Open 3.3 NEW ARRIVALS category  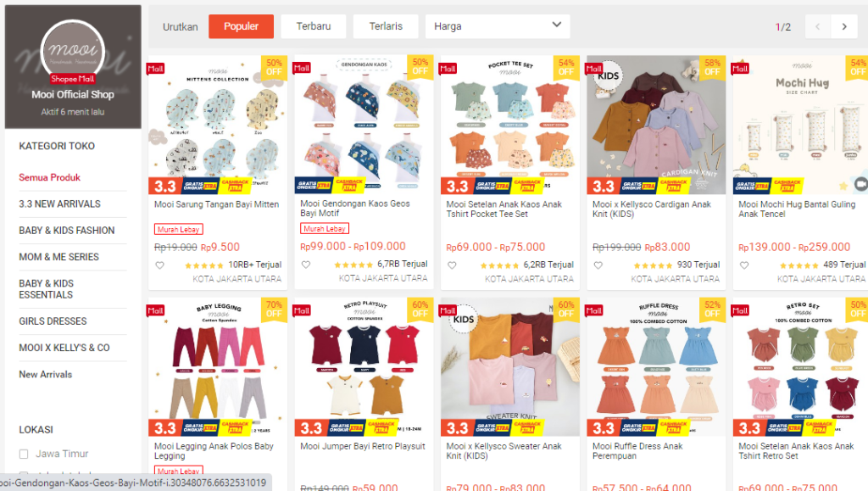coord(60,204)
